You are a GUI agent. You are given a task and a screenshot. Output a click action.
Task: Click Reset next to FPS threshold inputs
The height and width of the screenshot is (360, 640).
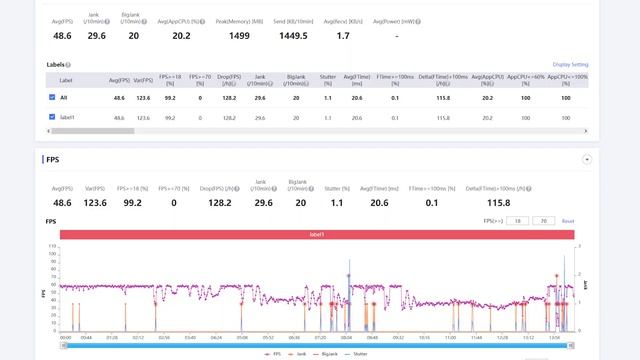(x=568, y=221)
